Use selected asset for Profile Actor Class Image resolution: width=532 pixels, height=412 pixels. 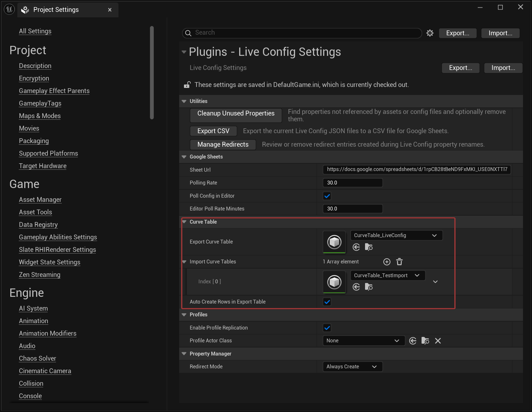pos(413,341)
